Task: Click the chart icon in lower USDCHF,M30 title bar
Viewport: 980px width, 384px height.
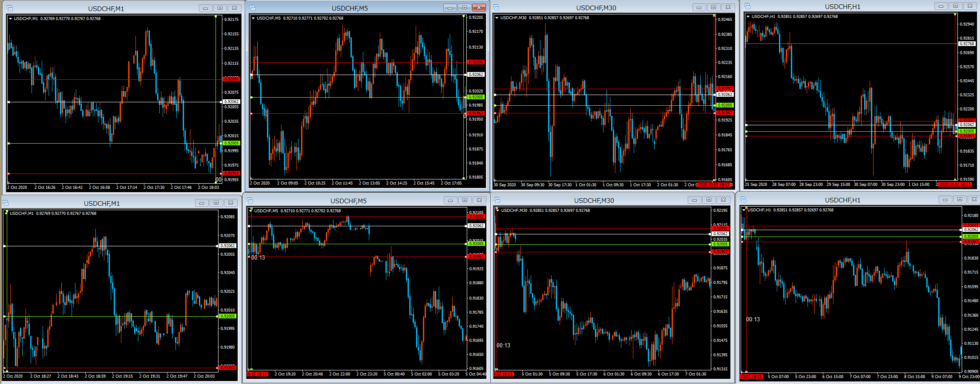Action: 496,200
